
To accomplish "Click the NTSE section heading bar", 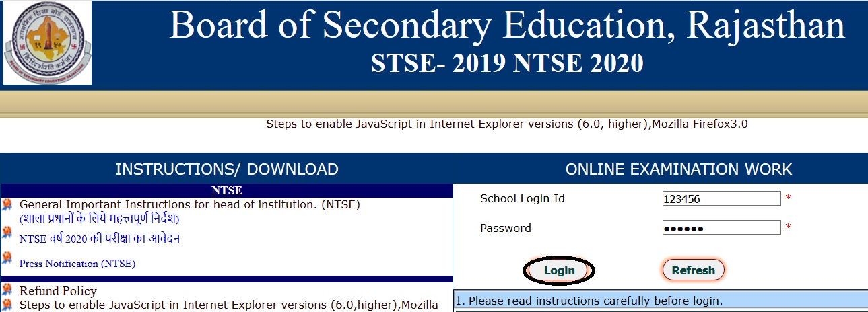I will point(227,190).
